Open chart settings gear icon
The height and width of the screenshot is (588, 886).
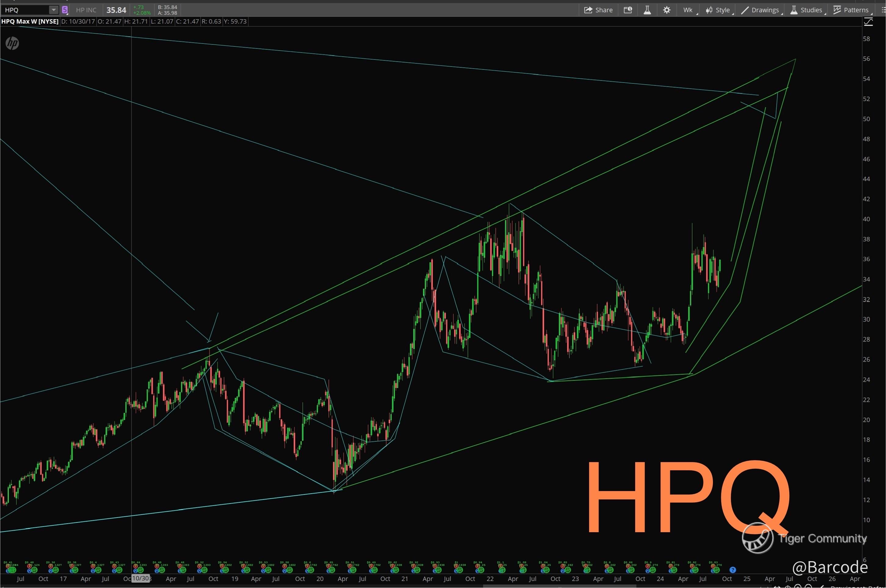(667, 10)
